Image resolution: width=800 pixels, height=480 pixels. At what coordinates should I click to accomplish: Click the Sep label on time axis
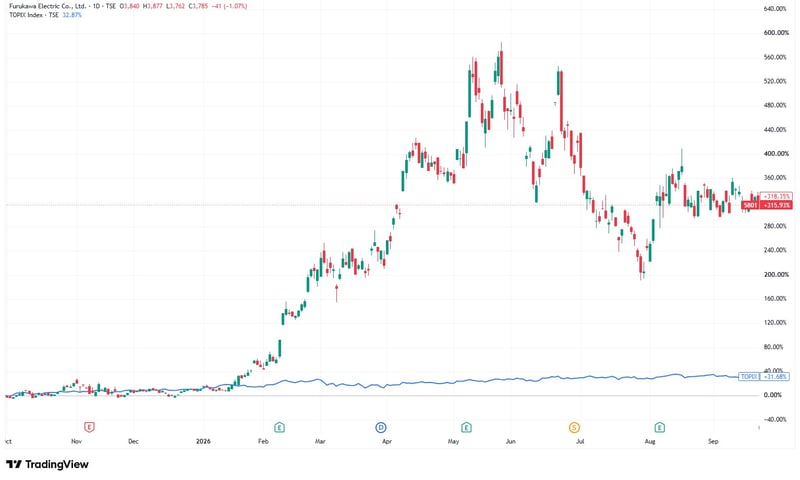(x=713, y=441)
